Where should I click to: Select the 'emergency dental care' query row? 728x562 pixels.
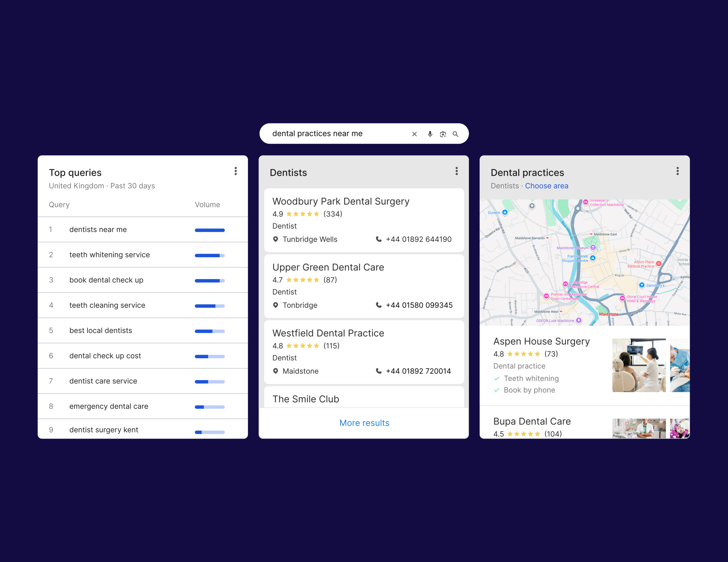click(109, 406)
